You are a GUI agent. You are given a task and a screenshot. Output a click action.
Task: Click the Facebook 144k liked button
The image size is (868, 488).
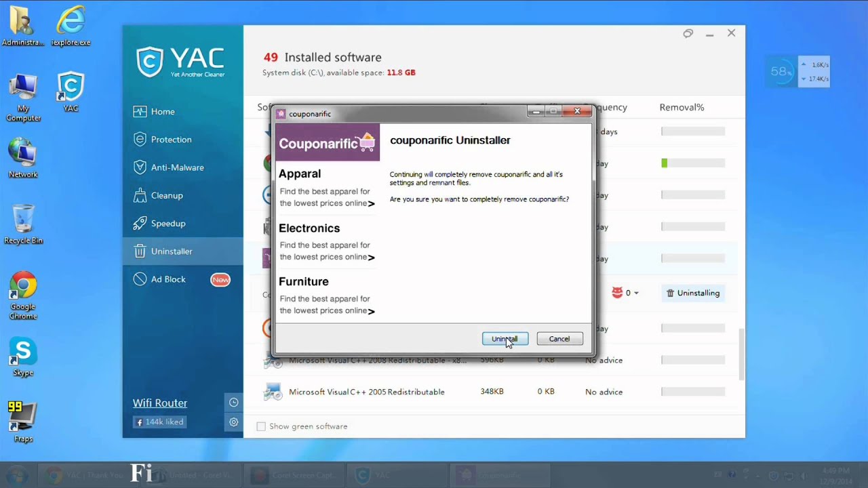coord(160,422)
